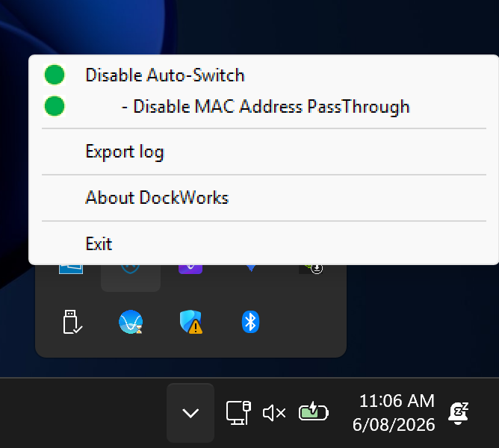This screenshot has height=448, width=499.
Task: Click the muted volume icon
Action: pyautogui.click(x=274, y=413)
